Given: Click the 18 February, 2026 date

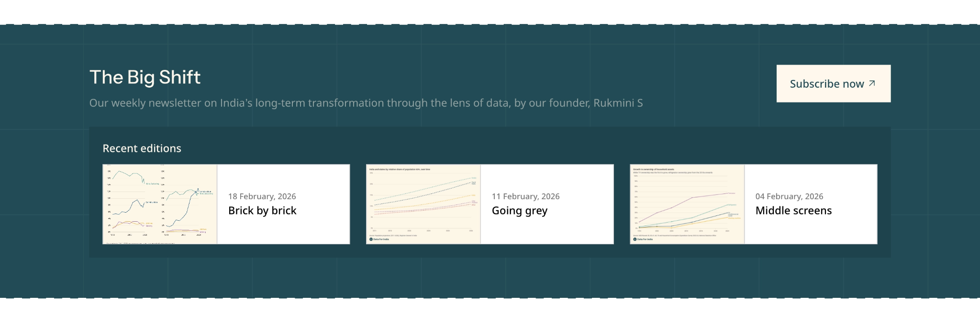Looking at the screenshot, I should (x=262, y=196).
